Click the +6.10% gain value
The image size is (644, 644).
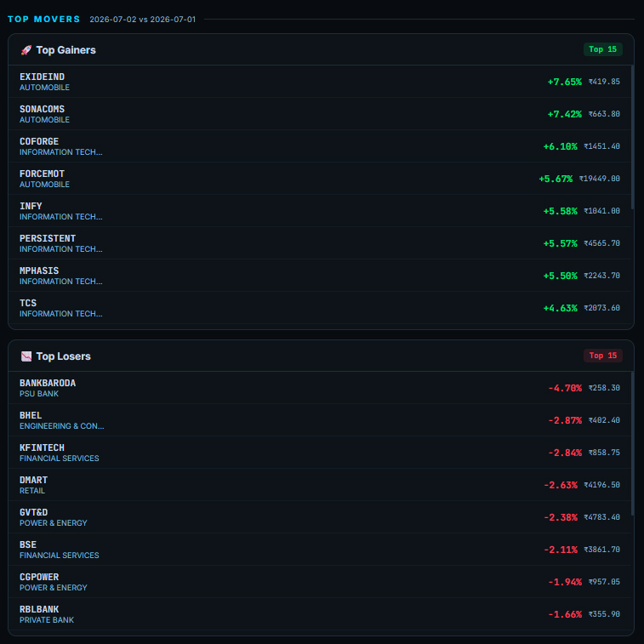point(561,146)
